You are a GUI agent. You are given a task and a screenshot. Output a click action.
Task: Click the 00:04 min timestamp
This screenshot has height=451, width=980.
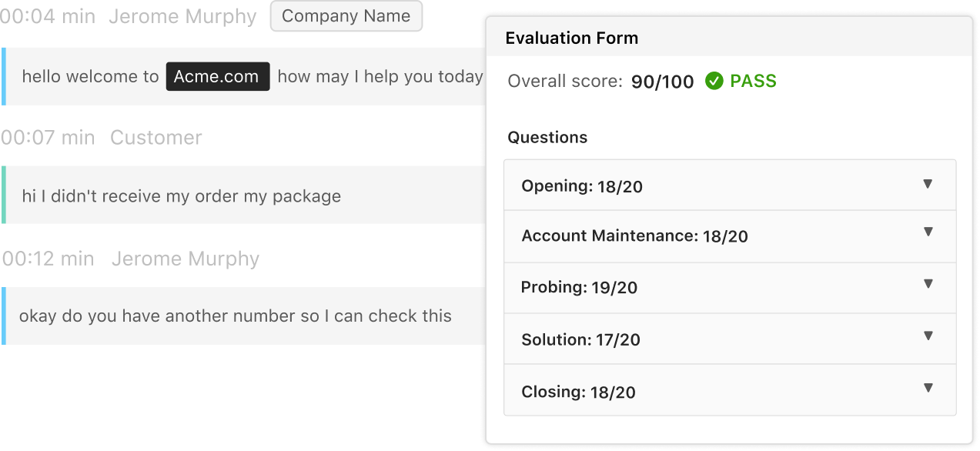tap(48, 17)
